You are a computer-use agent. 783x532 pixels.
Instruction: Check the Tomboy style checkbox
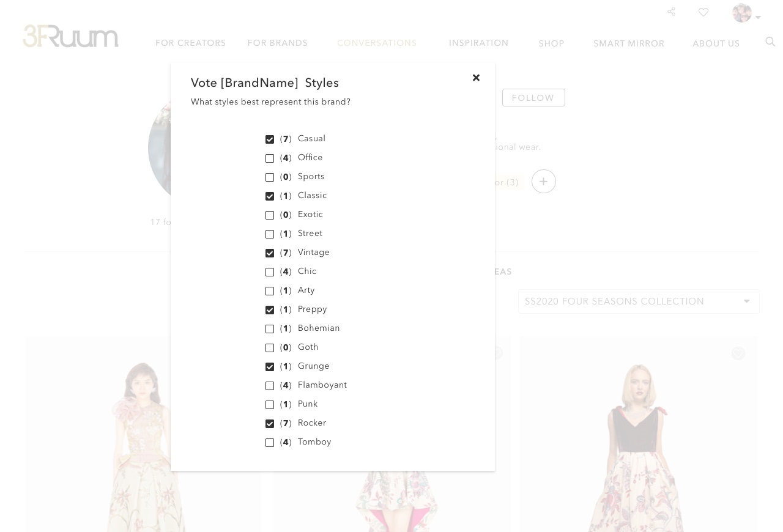[270, 443]
